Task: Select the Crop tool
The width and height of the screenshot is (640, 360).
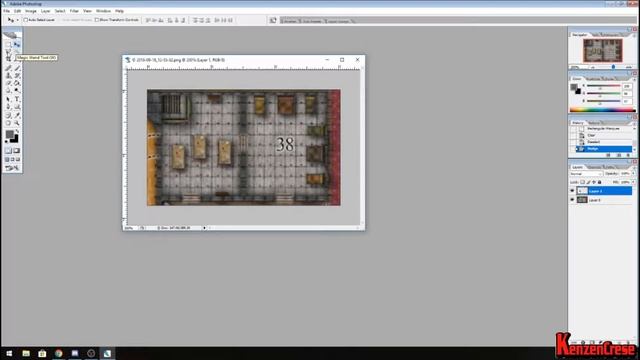Action: point(8,60)
